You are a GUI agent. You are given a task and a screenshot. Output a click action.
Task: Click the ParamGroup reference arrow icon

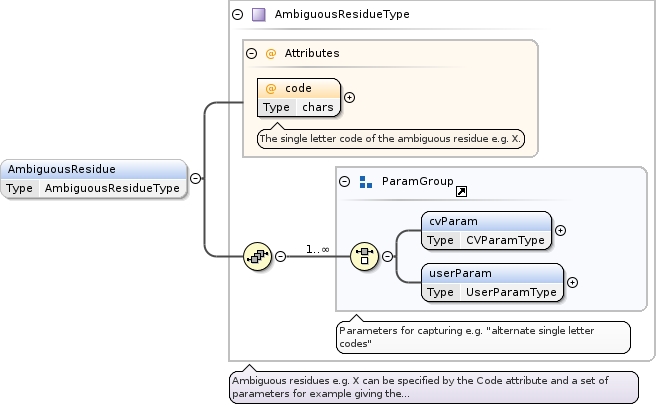[462, 192]
